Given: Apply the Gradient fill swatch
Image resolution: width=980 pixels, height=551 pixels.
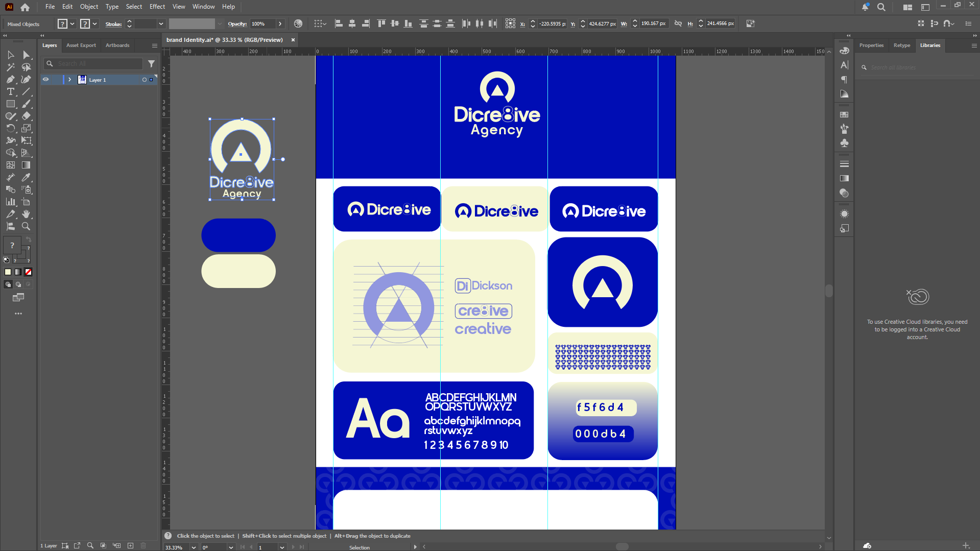Looking at the screenshot, I should (x=18, y=272).
